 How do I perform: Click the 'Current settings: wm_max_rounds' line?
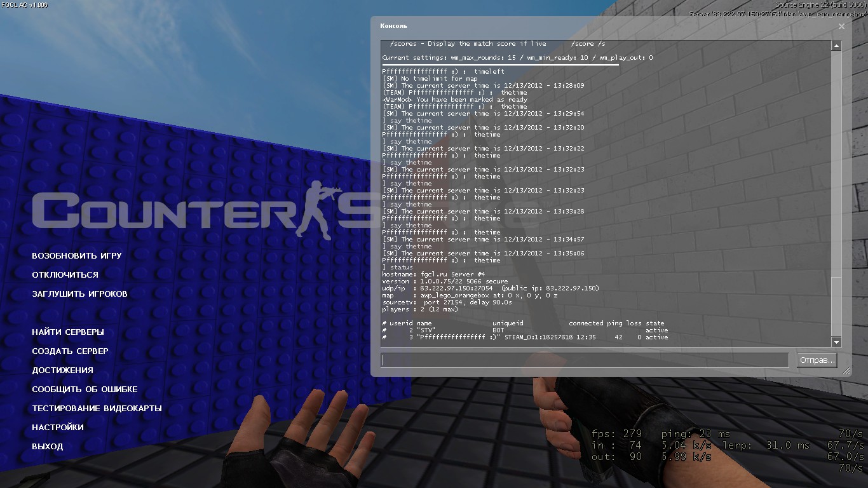517,58
